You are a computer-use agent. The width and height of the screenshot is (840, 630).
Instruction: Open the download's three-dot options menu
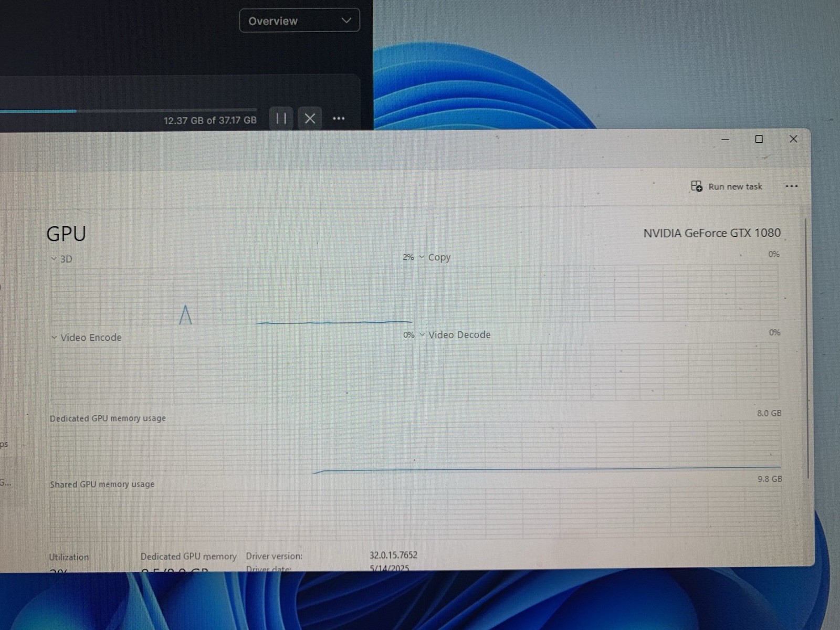tap(339, 119)
